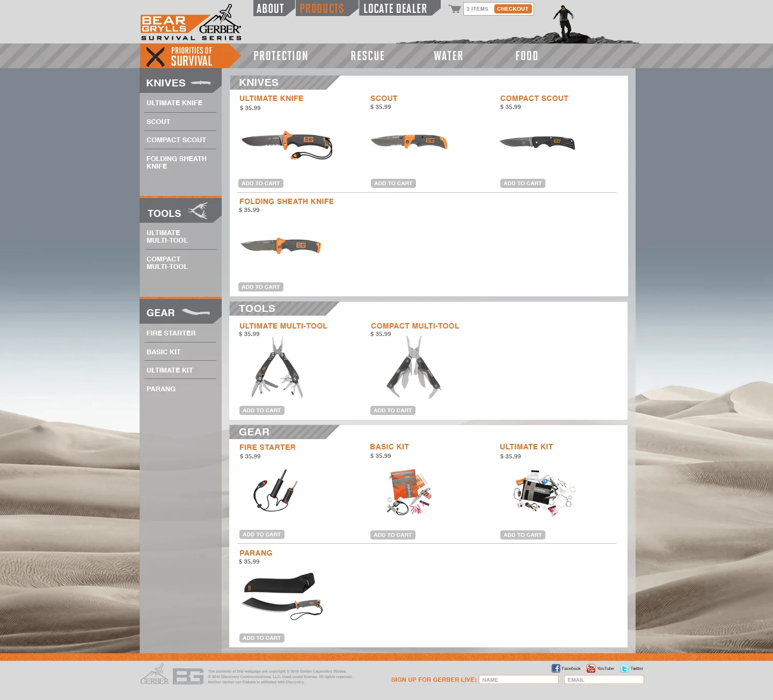Click the Bear Grylls Gerber logo
This screenshot has width=773, height=700.
tap(191, 23)
